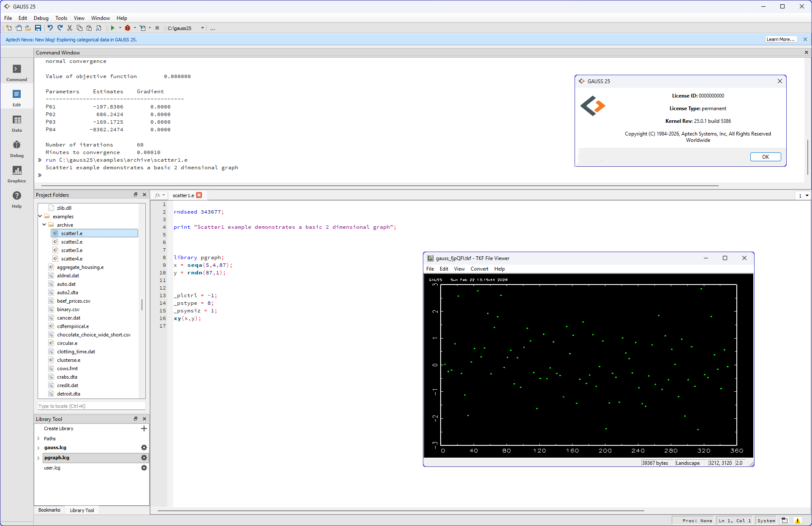Open the fx function dropdown in editor
This screenshot has width=812, height=526.
(160, 195)
